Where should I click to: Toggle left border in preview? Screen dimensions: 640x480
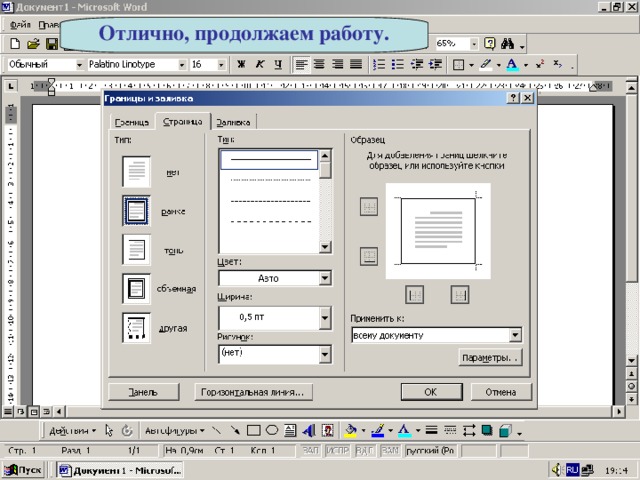415,294
